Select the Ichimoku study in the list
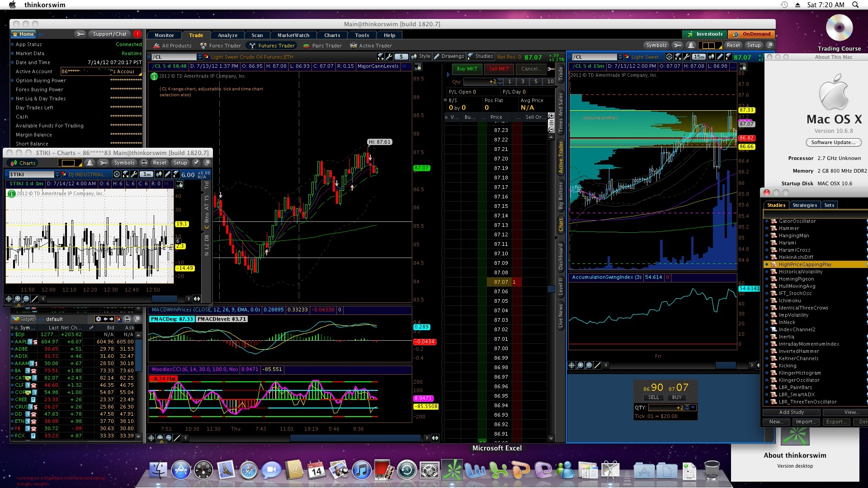The width and height of the screenshot is (868, 488). click(x=789, y=300)
